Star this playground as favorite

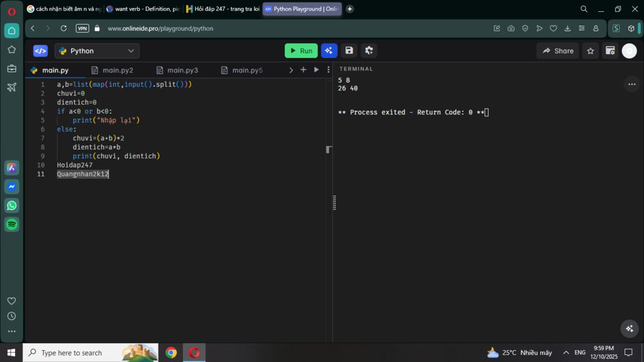point(591,51)
